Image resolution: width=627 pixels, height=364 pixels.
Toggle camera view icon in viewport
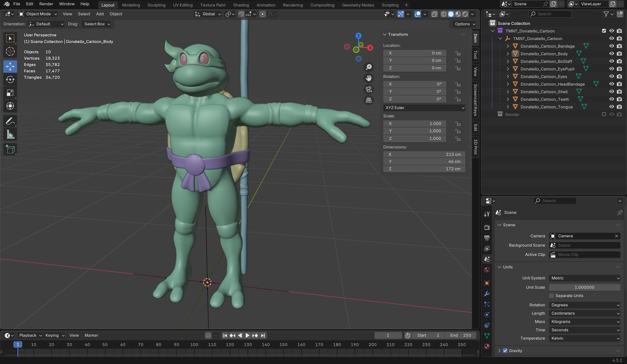point(369,89)
